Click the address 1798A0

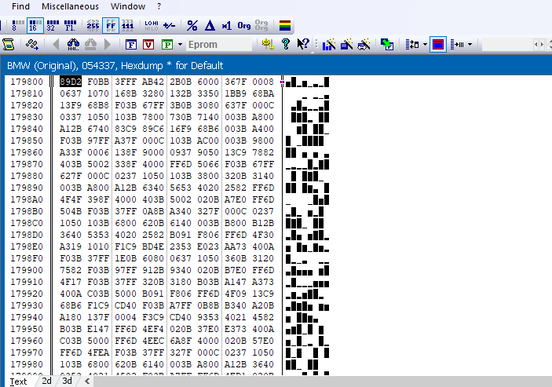(x=27, y=200)
